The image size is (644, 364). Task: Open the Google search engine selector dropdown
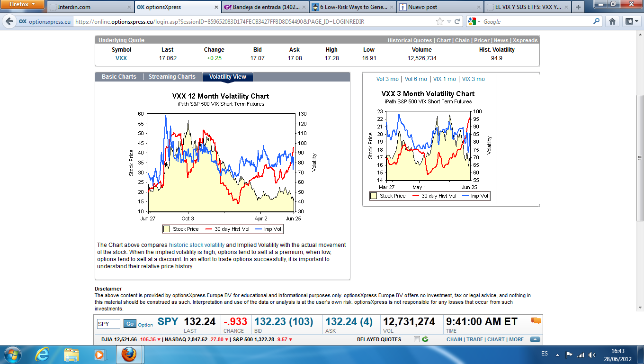[x=479, y=22]
